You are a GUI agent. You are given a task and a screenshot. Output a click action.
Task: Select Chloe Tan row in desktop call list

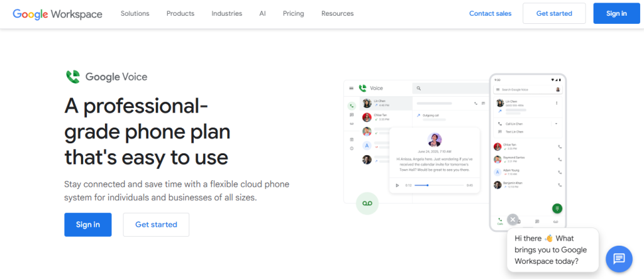tap(386, 118)
